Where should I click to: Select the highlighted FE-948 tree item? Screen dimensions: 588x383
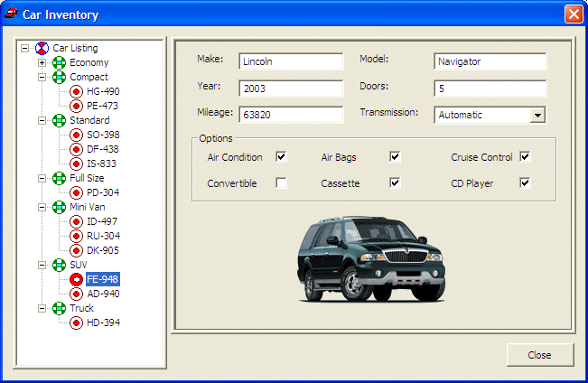[103, 279]
